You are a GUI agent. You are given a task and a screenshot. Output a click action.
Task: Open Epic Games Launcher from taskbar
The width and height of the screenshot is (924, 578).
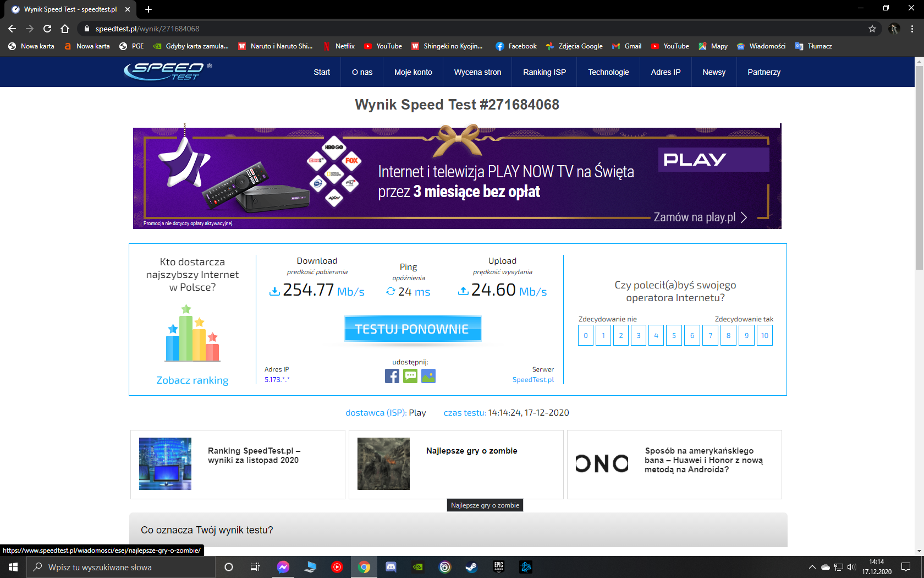pyautogui.click(x=499, y=567)
